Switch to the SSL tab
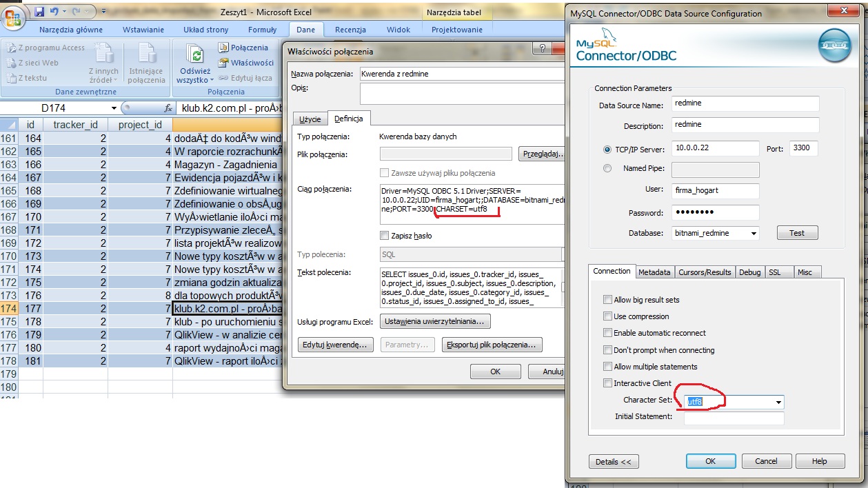This screenshot has width=868, height=488. pyautogui.click(x=779, y=272)
